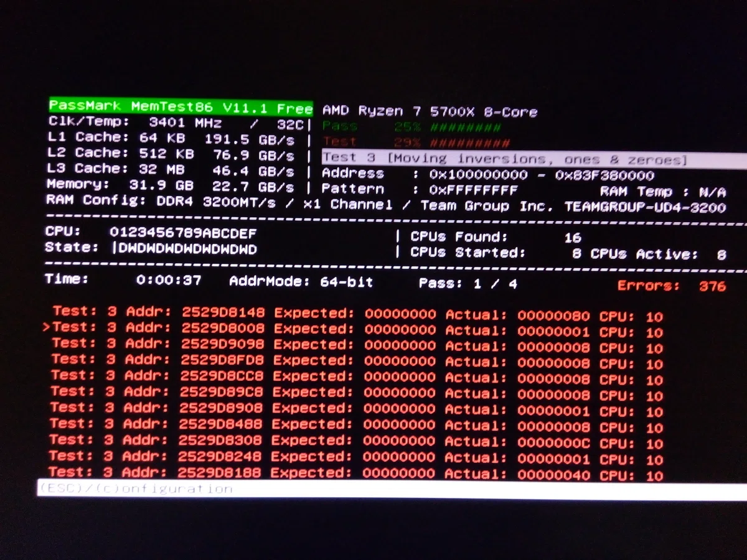Click the Address range 0x100000000 line
The image size is (747, 560).
(488, 175)
